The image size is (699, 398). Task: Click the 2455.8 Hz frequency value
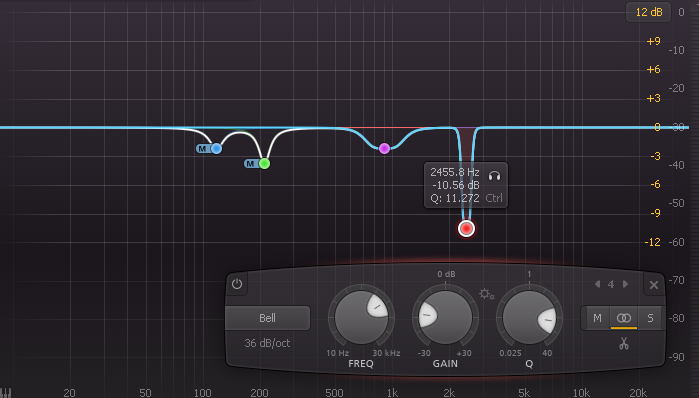pos(455,172)
